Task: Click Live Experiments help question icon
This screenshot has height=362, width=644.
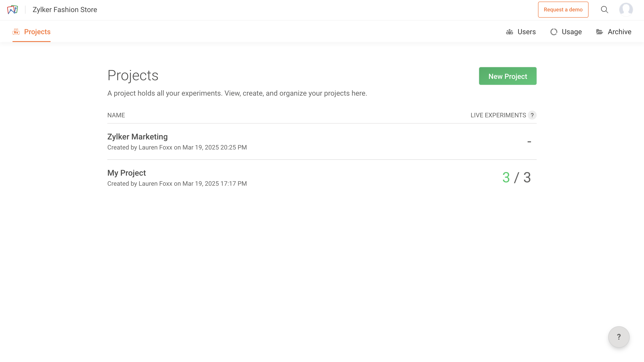Action: [532, 115]
